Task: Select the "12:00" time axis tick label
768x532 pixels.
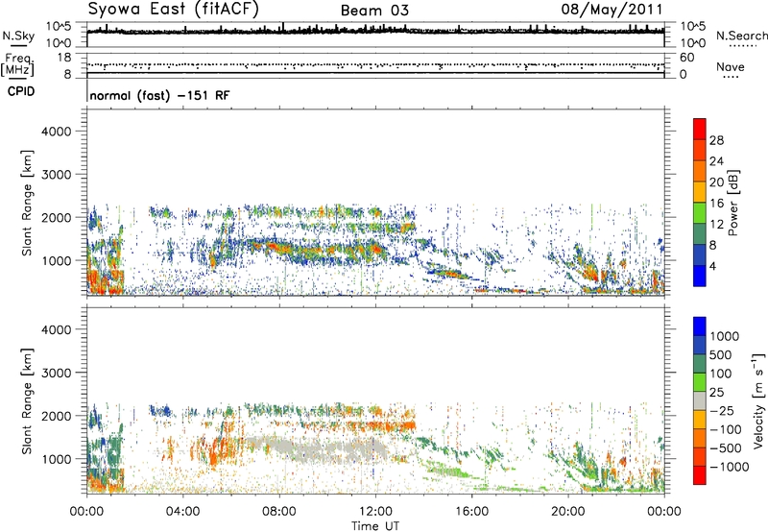Action: [x=375, y=512]
